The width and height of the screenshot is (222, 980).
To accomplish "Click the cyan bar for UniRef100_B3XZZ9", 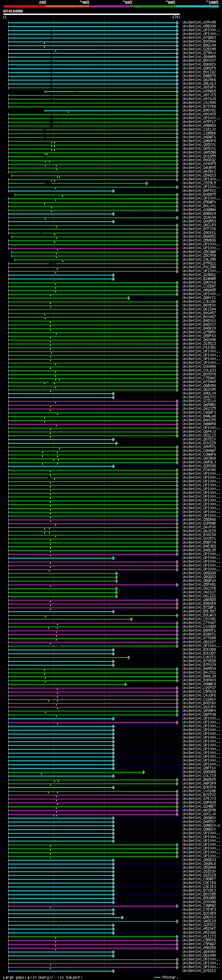I will (x=63, y=443).
